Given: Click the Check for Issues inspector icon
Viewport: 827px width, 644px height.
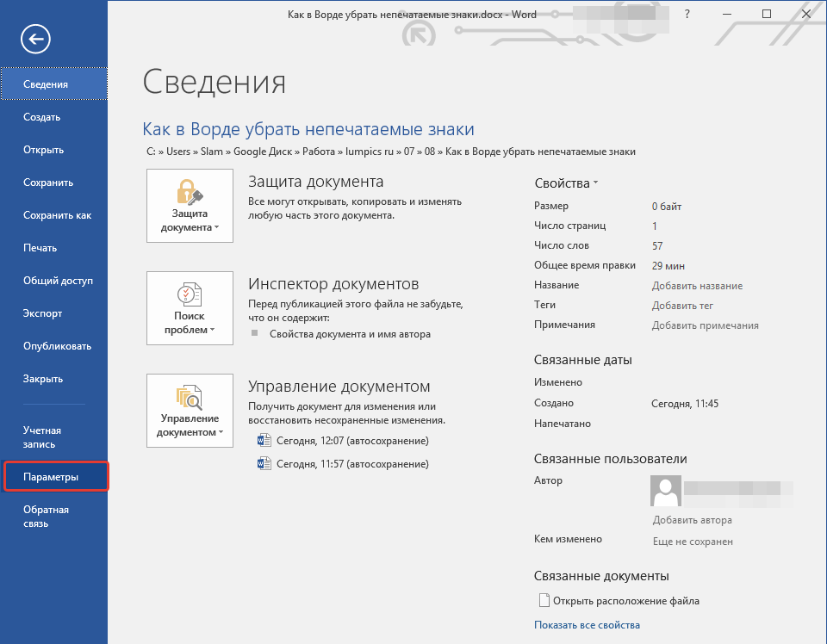Looking at the screenshot, I should 190,294.
